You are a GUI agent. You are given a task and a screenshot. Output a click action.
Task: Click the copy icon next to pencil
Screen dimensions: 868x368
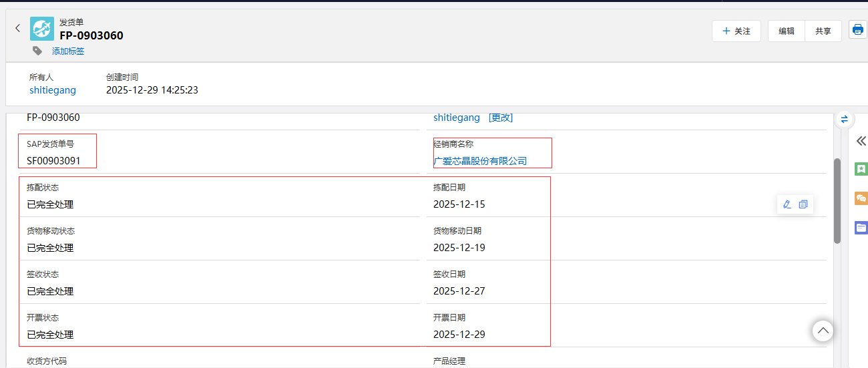[803, 204]
